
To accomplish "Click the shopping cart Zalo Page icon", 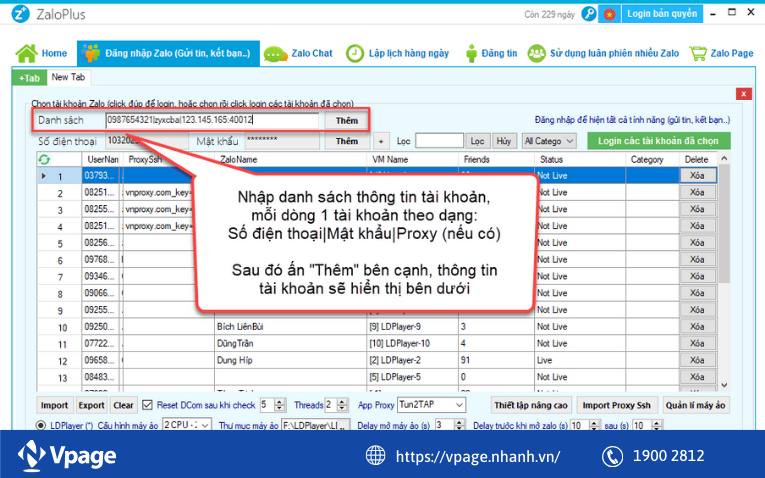I will [698, 53].
